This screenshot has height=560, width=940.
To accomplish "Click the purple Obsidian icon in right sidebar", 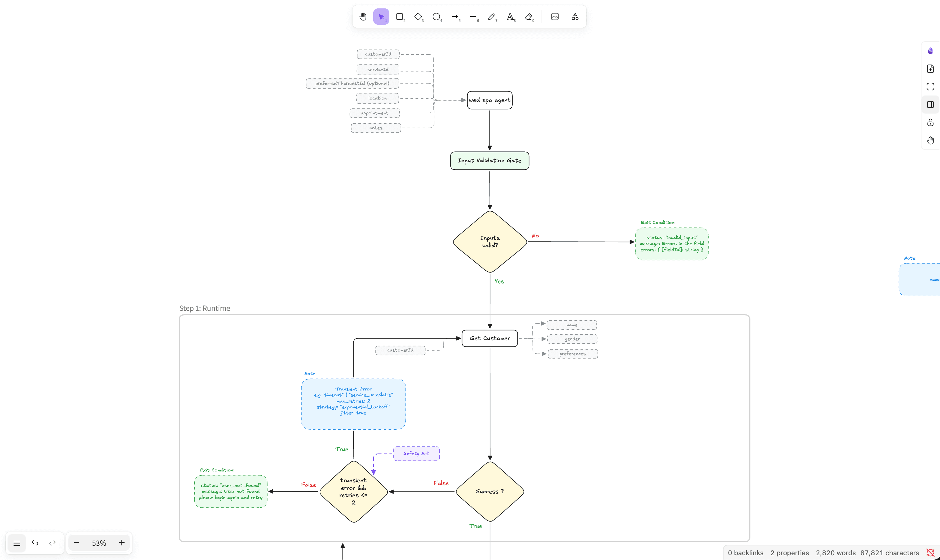I will [x=930, y=51].
